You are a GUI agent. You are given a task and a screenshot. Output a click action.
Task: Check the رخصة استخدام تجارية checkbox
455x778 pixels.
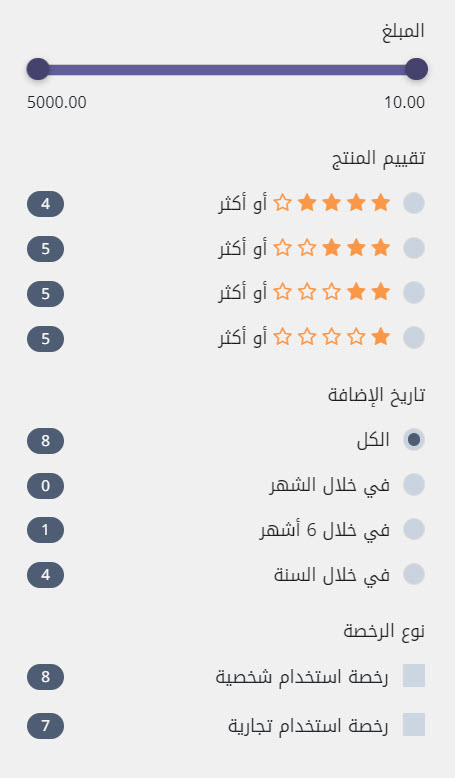(x=413, y=725)
